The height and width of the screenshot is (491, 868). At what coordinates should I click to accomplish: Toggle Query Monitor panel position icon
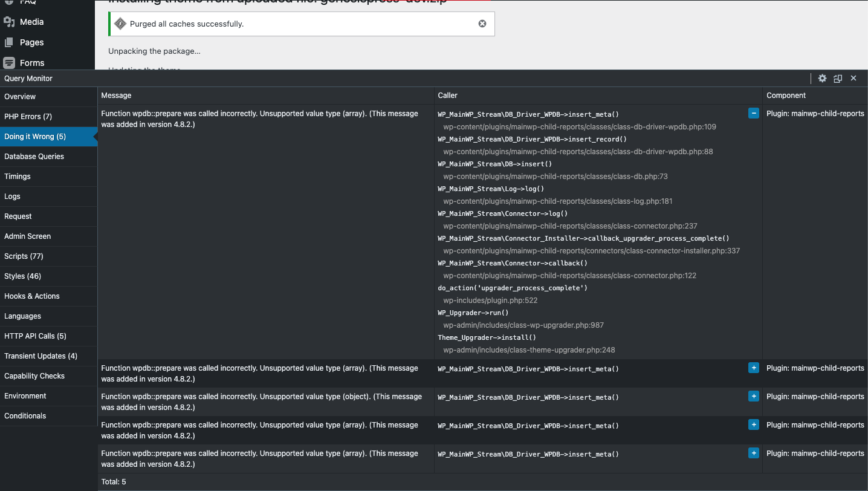838,79
